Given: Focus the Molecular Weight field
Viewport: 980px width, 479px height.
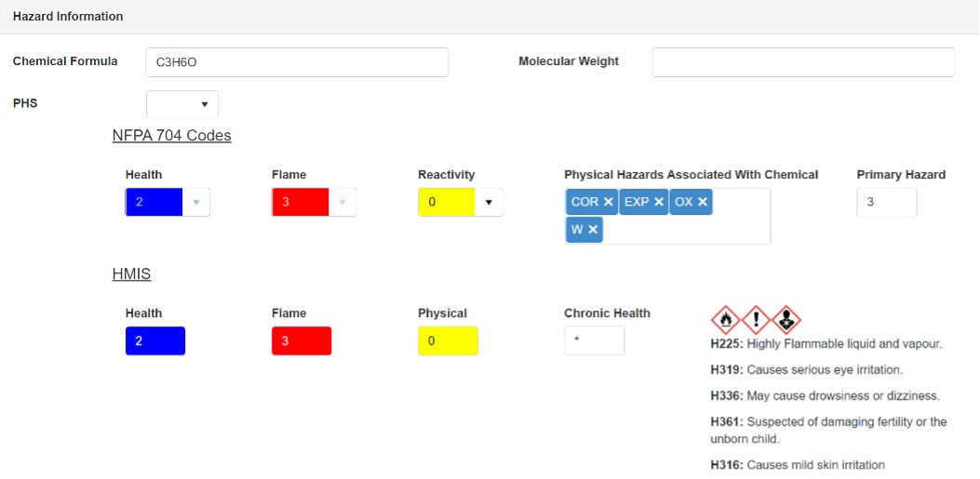Looking at the screenshot, I should point(802,62).
